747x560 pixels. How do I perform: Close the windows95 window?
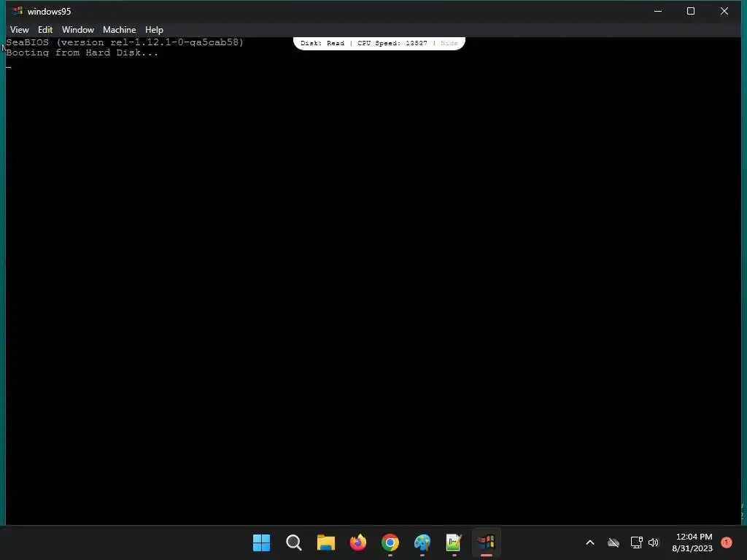(724, 11)
